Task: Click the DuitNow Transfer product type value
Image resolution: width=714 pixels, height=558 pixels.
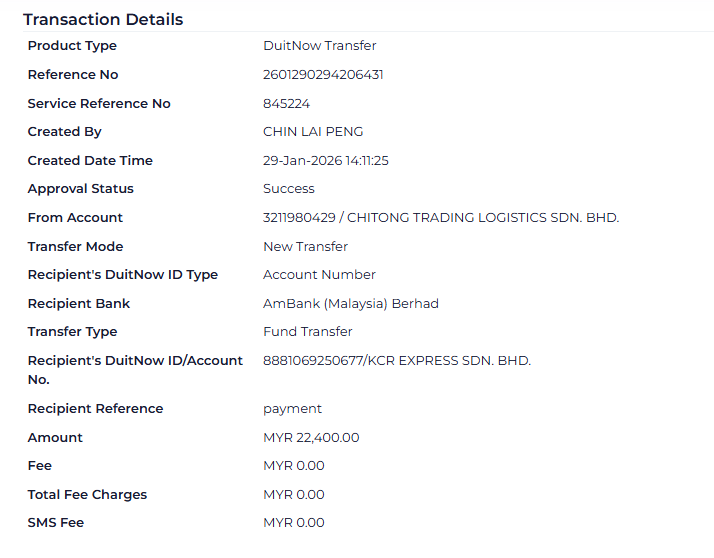Action: pos(319,46)
